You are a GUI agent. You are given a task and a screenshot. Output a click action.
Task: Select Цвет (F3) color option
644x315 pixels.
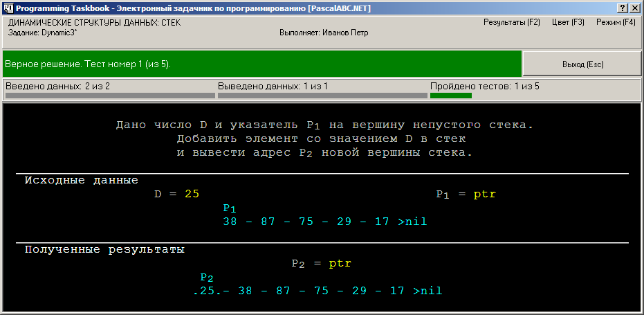(568, 23)
